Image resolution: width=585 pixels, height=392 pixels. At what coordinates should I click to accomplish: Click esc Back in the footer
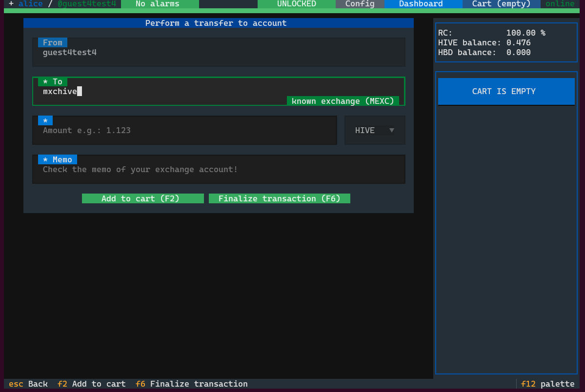28,384
